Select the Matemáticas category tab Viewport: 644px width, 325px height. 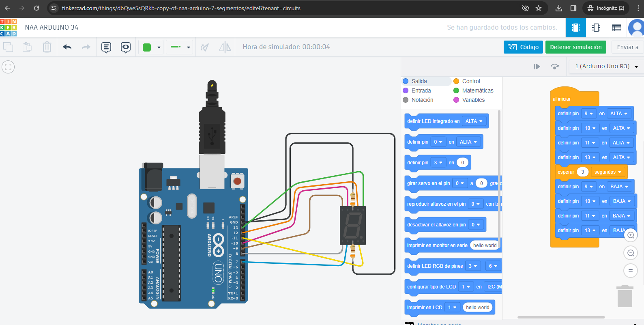coord(477,90)
